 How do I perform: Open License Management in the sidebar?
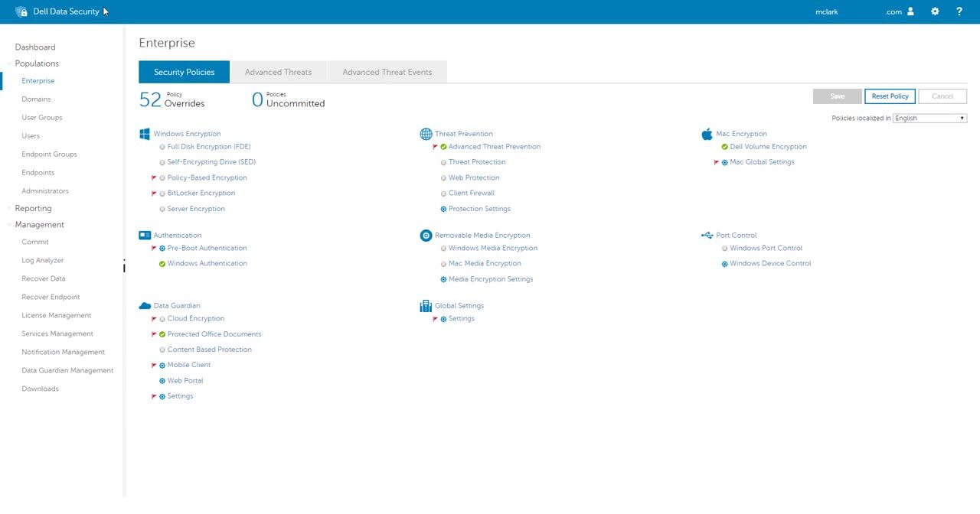(57, 316)
